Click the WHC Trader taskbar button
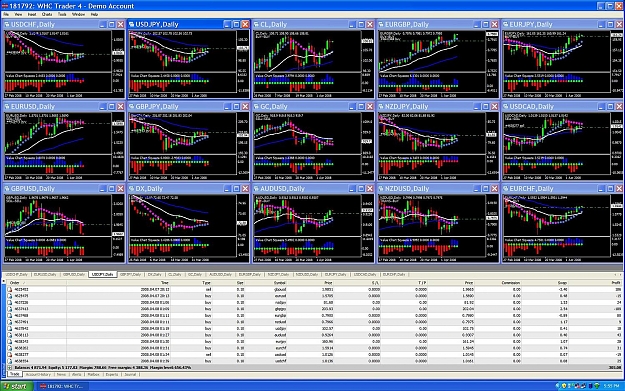This screenshot has width=625, height=391. pos(63,386)
